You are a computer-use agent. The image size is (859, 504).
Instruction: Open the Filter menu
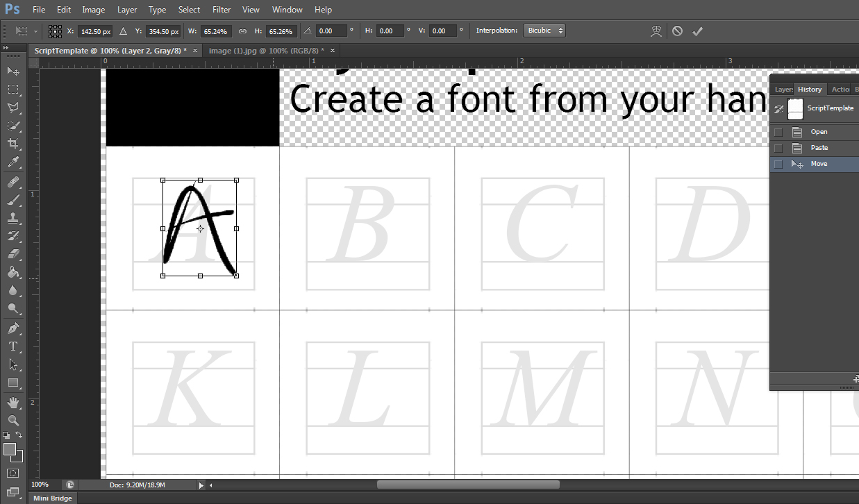(x=221, y=9)
